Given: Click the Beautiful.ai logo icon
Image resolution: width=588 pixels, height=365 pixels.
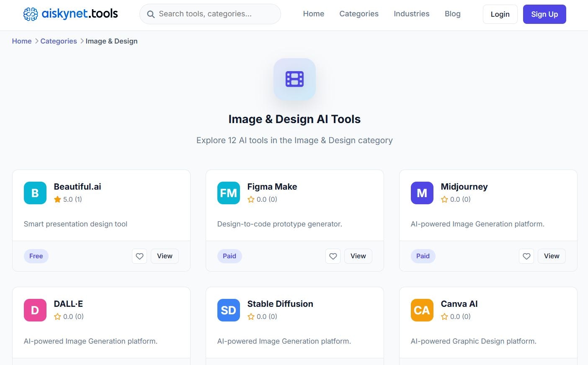Looking at the screenshot, I should click(x=35, y=193).
